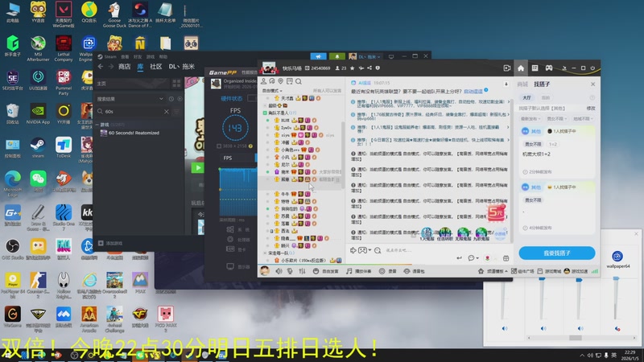
Task: Click the 5元 red packet badge
Action: [496, 212]
